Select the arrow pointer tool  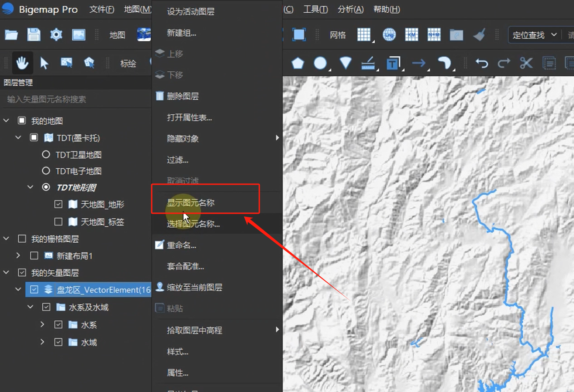tap(44, 63)
